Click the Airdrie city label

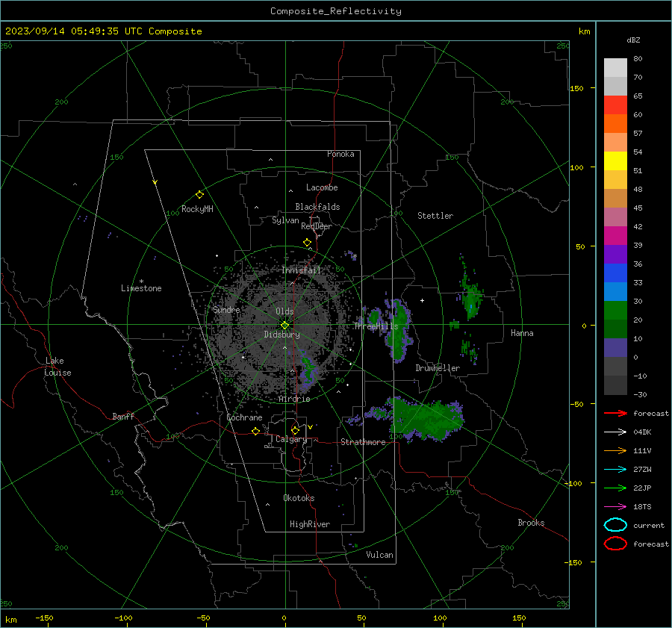coord(294,399)
